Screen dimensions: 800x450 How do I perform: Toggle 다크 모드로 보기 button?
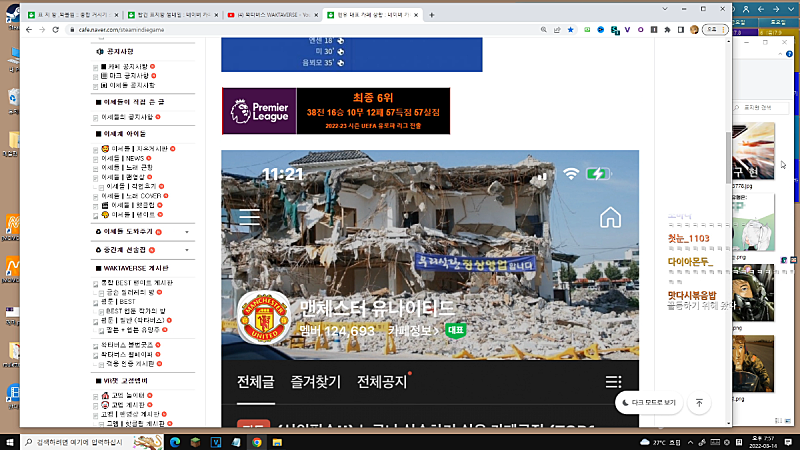click(649, 403)
